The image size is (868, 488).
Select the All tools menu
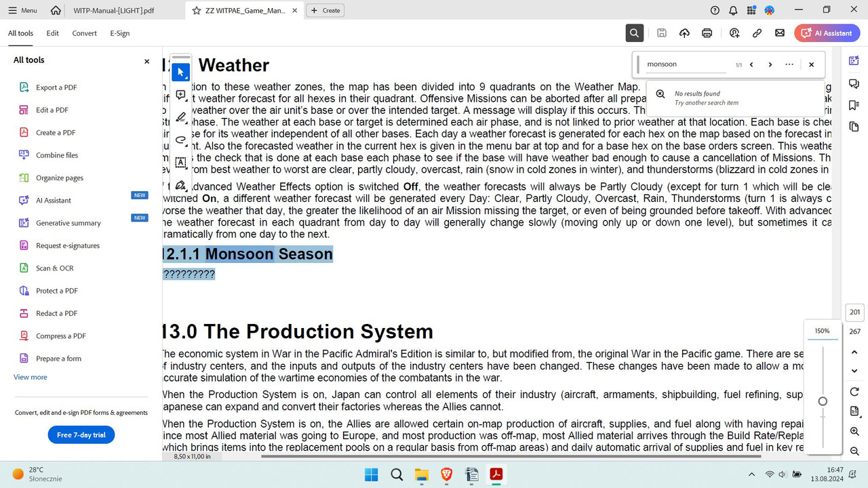click(x=20, y=33)
